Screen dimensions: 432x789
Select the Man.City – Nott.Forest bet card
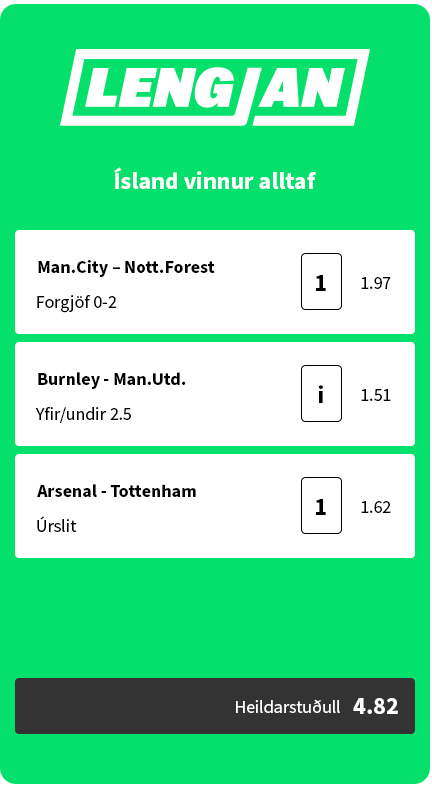pos(215,282)
